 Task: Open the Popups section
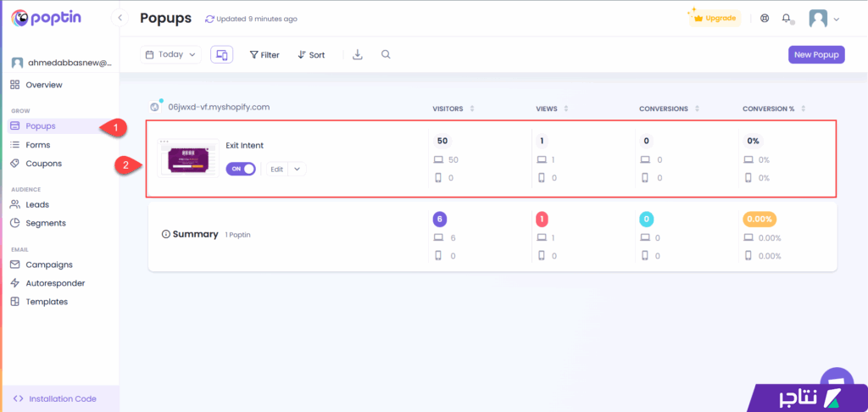tap(55, 125)
